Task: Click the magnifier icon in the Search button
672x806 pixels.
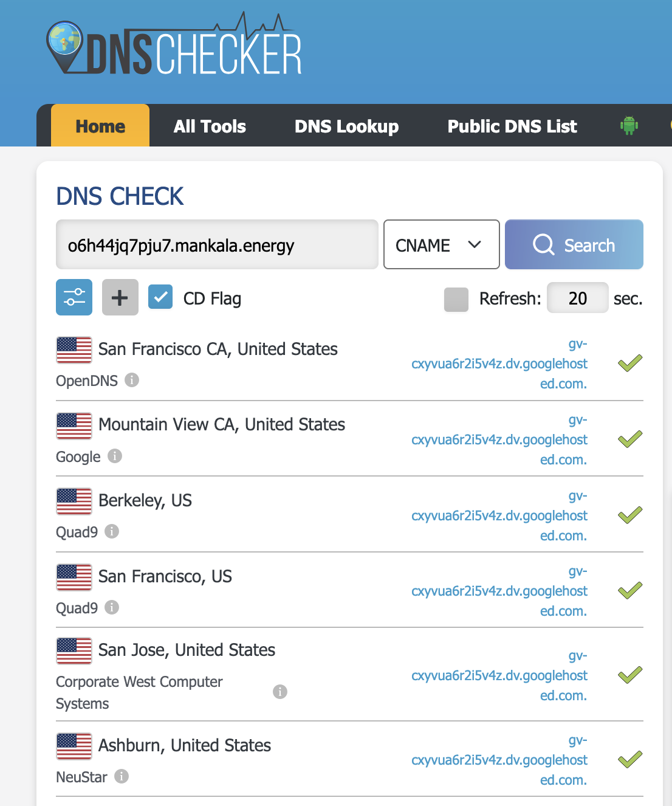Action: point(543,245)
